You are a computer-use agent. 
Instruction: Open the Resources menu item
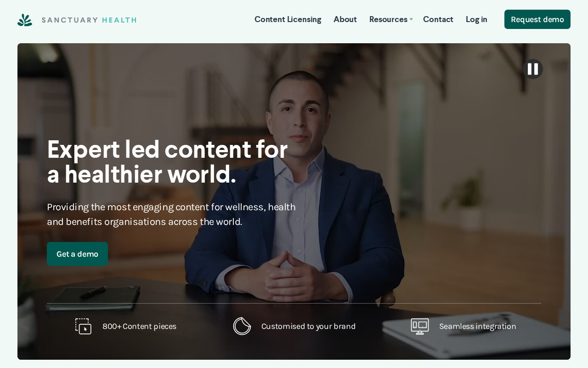388,19
